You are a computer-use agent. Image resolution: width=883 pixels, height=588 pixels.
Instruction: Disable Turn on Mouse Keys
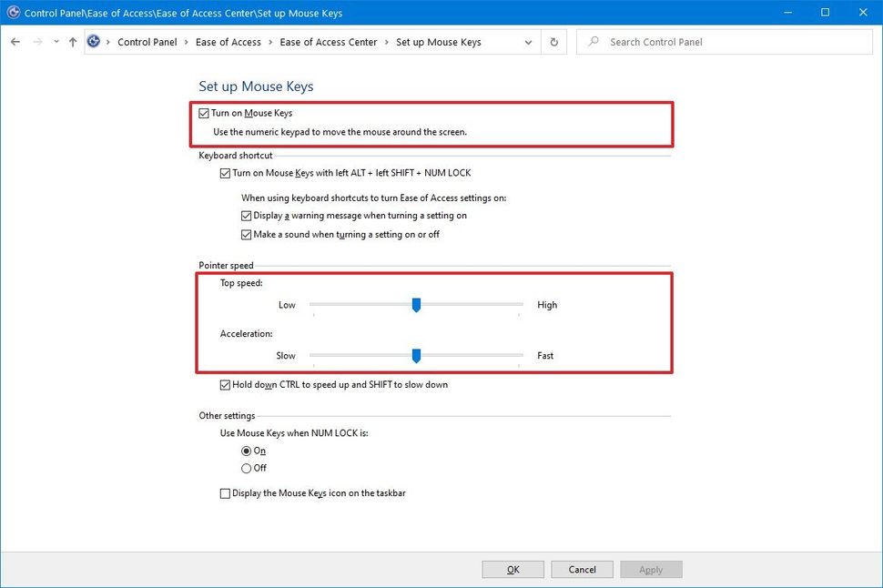point(205,113)
